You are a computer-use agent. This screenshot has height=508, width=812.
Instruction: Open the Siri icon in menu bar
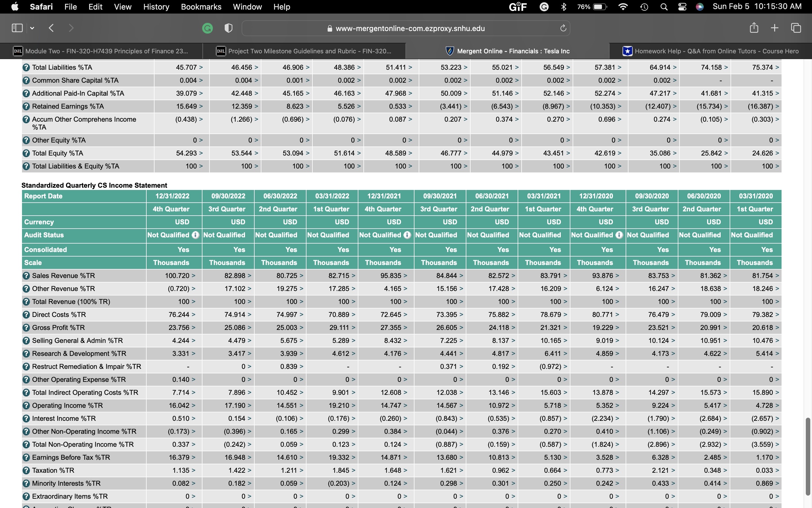[x=700, y=7]
